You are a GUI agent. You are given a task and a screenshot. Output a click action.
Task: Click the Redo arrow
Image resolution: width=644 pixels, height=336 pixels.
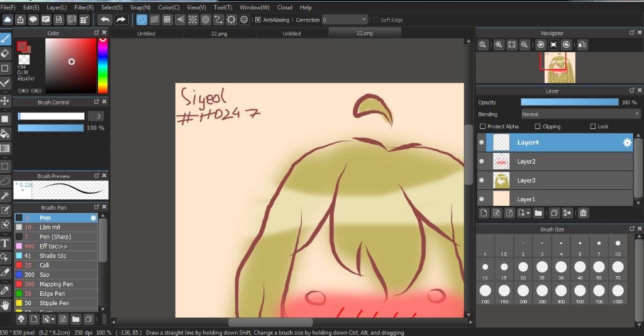pyautogui.click(x=121, y=20)
